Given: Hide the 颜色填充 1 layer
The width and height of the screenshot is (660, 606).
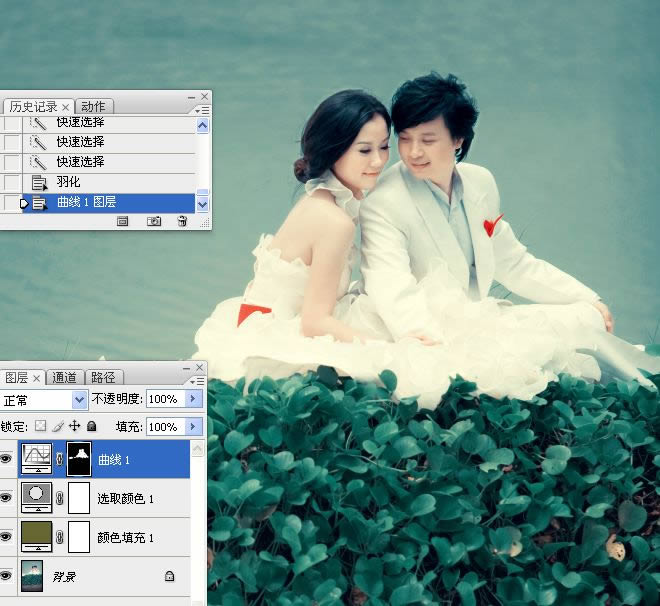Looking at the screenshot, I should coord(7,537).
